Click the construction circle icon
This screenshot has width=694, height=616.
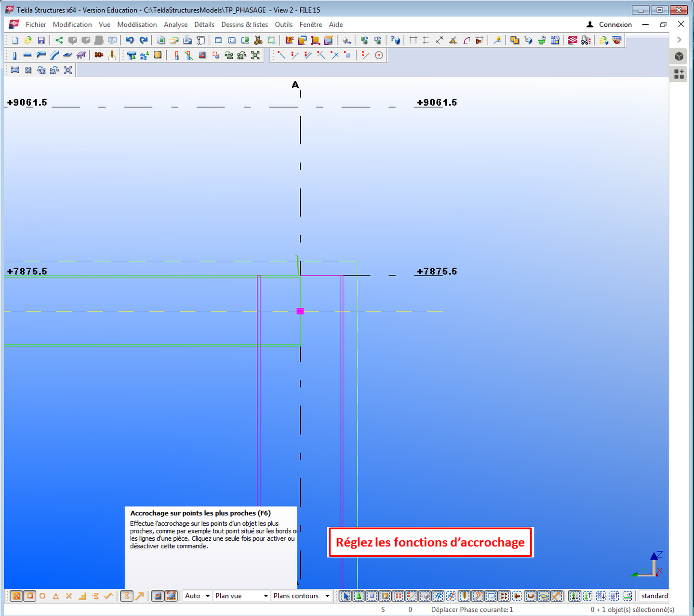379,55
